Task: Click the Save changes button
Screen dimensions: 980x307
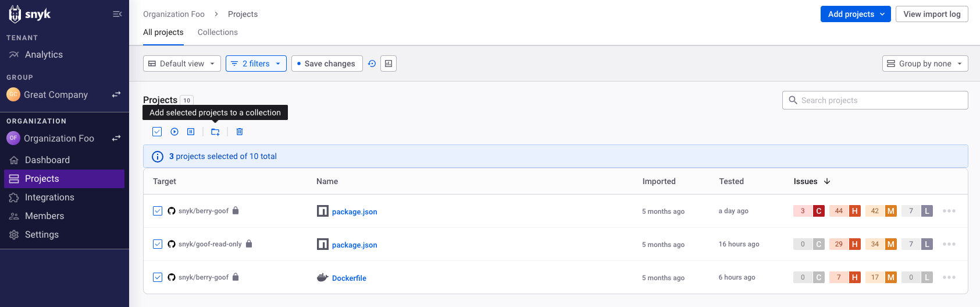Action: (327, 63)
